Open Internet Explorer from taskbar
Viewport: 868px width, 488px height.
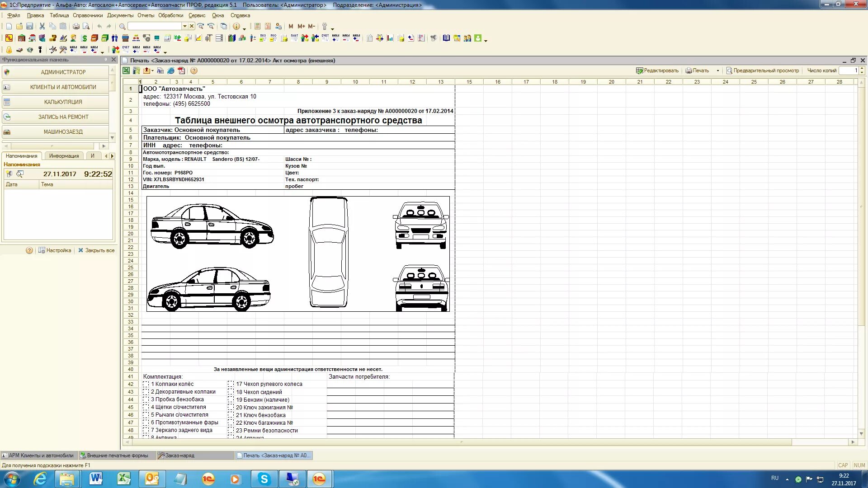coord(40,479)
